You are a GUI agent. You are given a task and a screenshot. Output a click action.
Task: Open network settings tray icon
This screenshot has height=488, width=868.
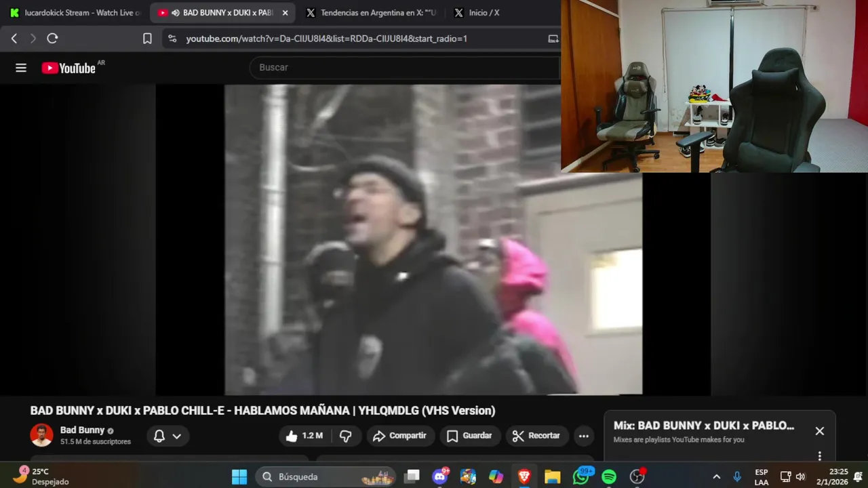(x=785, y=476)
